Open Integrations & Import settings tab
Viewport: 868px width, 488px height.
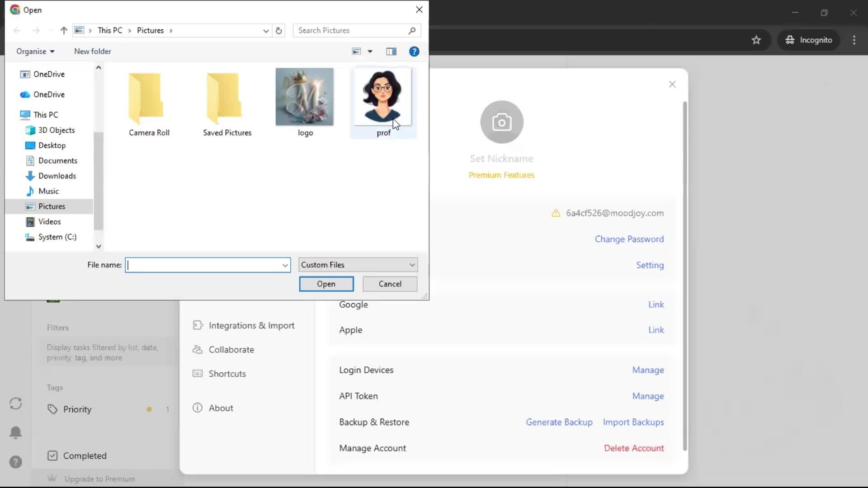[x=251, y=325]
